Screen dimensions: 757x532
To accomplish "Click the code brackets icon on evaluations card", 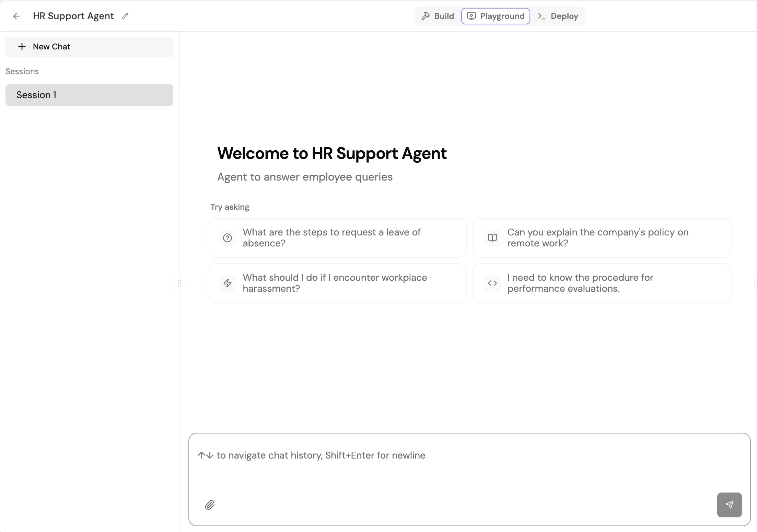I will tap(492, 283).
